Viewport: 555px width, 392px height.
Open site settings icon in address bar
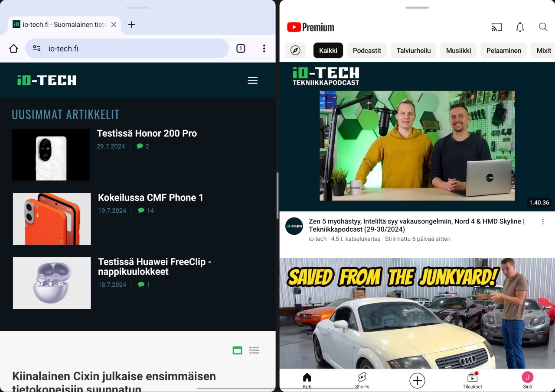tap(37, 49)
